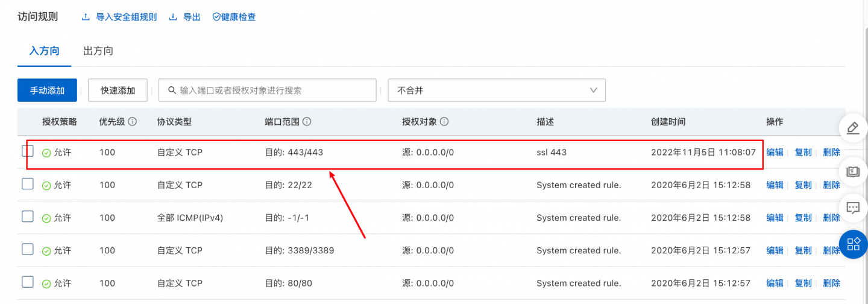The height and width of the screenshot is (304, 868).
Task: Select checkbox for port 22/22 rule
Action: (28, 184)
